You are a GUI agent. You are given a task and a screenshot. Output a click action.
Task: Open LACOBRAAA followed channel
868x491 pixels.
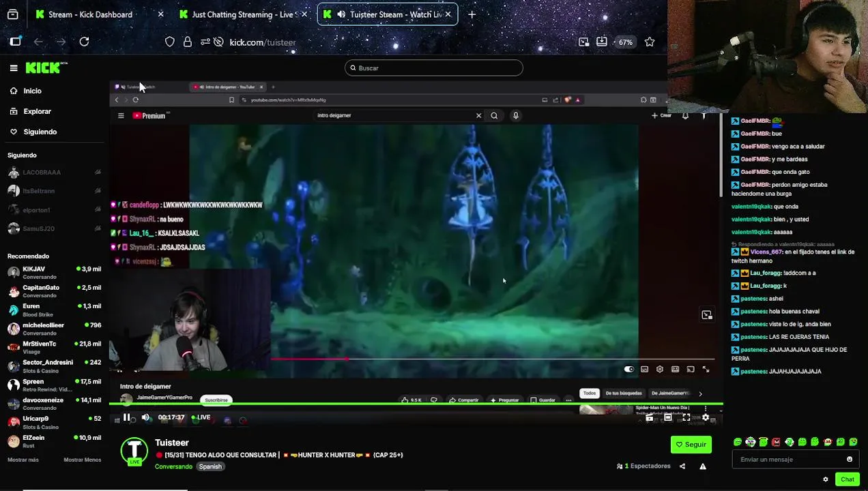click(x=55, y=173)
